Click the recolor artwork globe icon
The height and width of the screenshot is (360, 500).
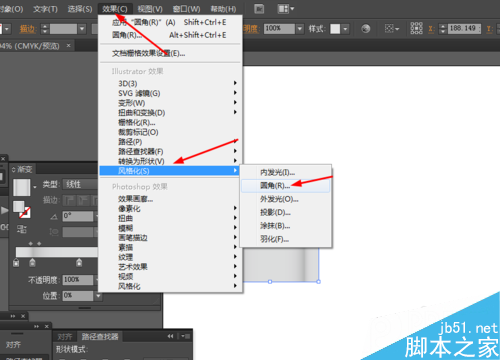[366, 29]
